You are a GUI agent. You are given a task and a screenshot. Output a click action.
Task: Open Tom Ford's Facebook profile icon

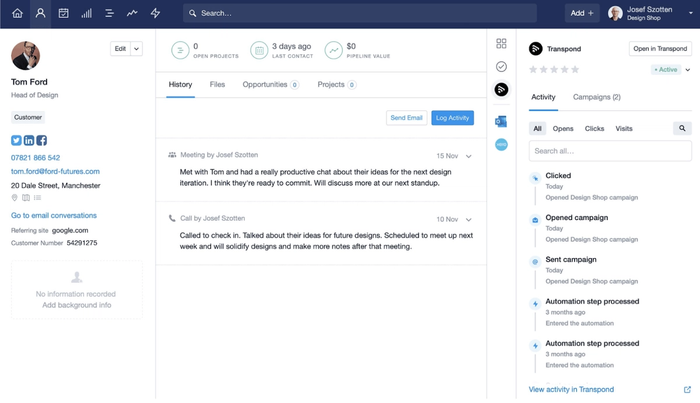coord(42,141)
